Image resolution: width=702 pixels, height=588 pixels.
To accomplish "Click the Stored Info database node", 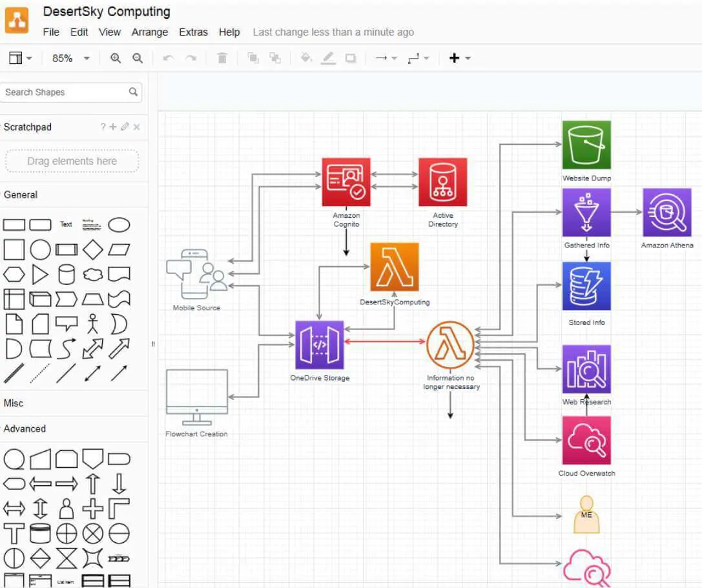I will (x=586, y=286).
